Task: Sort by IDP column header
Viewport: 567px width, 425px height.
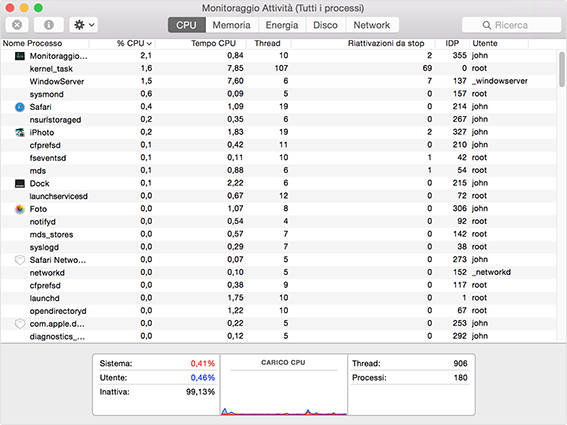Action: 452,43
